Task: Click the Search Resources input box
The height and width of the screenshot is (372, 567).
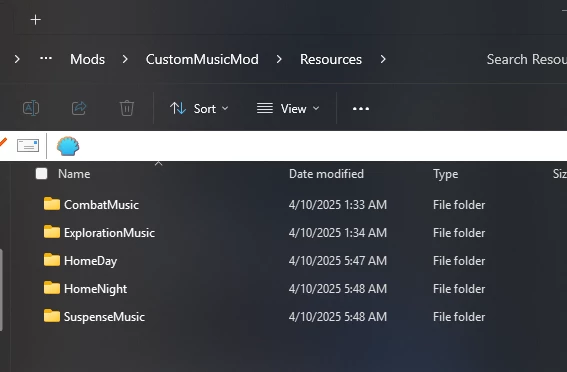Action: point(525,59)
